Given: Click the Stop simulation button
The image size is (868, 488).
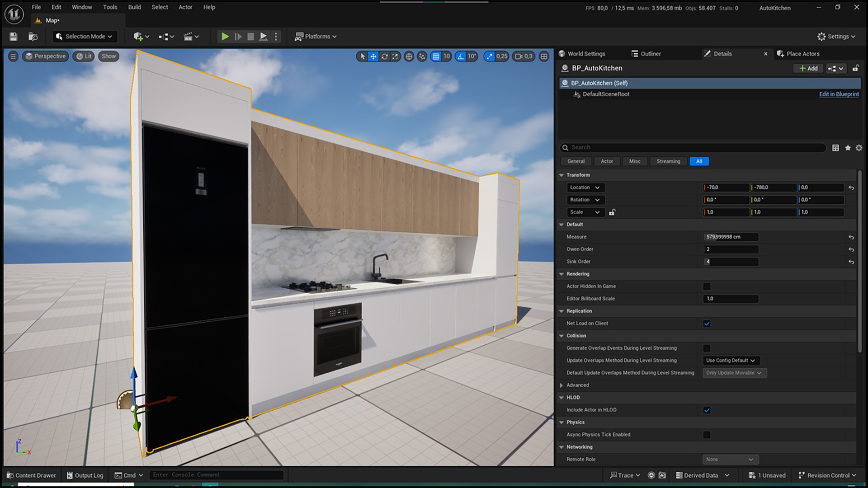Looking at the screenshot, I should [x=250, y=37].
